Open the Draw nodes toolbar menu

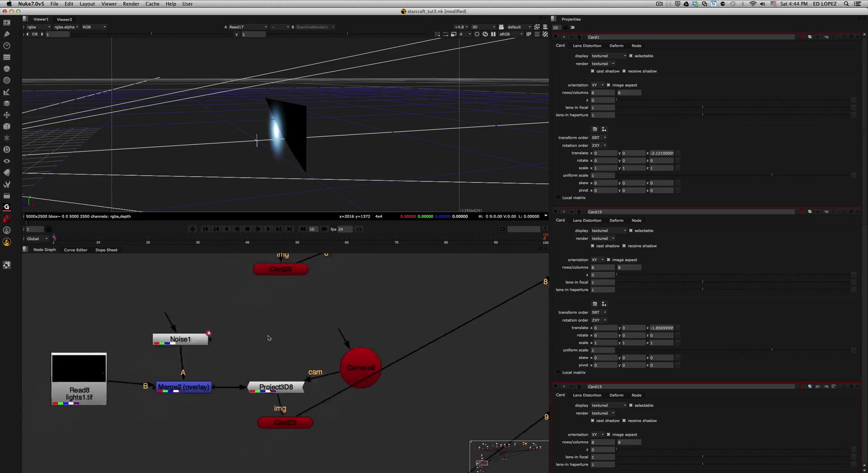(7, 34)
